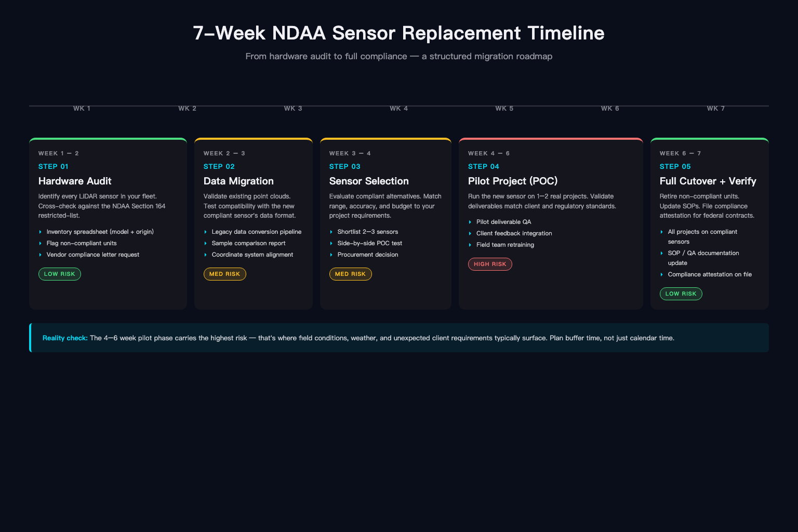Click the Full Cutover + Verify heading
Viewport: 798px width, 532px height.
pyautogui.click(x=708, y=181)
